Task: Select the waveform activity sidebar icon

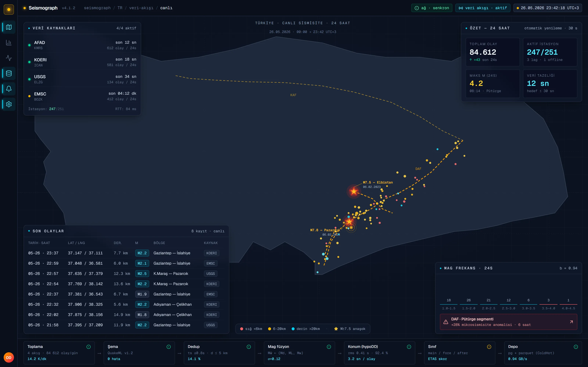Action: pyautogui.click(x=9, y=58)
